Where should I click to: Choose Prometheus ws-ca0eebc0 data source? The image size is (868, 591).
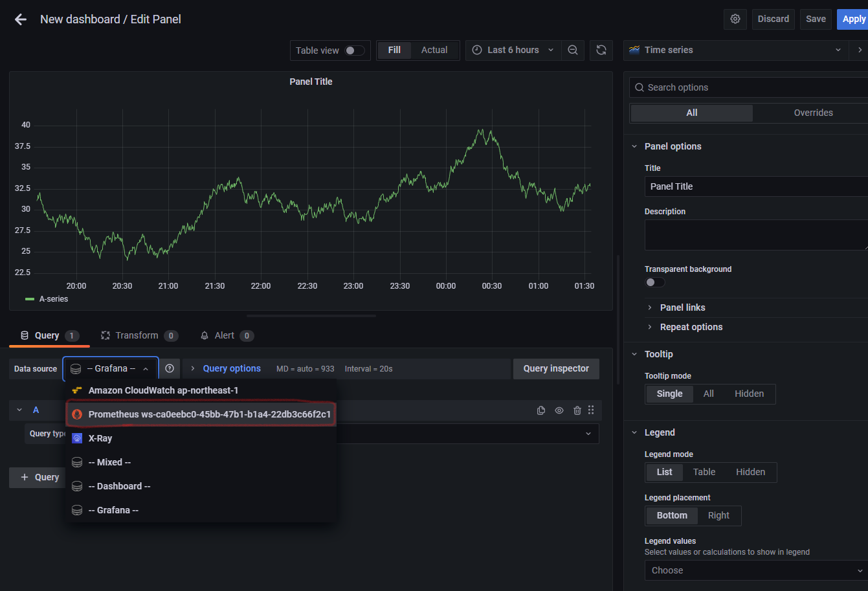click(x=201, y=414)
